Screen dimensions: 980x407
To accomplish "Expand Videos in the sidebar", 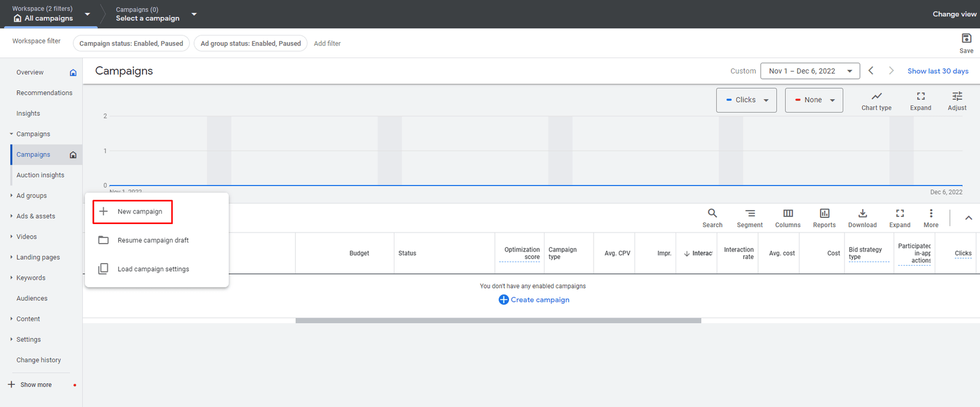I will 11,237.
